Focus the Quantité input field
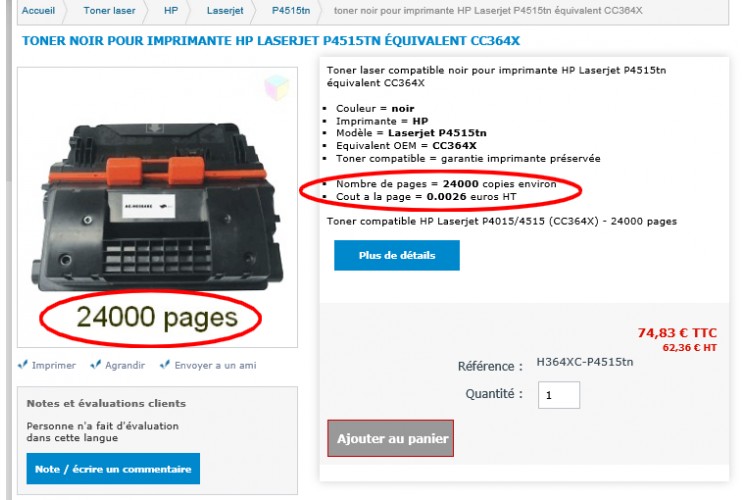Screen dimensions: 750x500 559,395
